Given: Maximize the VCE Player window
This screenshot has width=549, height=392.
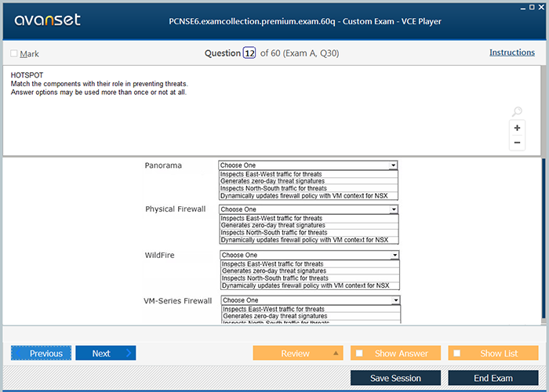Looking at the screenshot, I should click(531, 6).
